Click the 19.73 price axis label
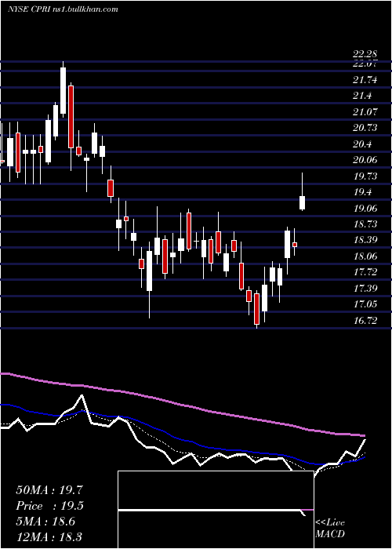Screen dimensions: 392x549 [x=365, y=176]
